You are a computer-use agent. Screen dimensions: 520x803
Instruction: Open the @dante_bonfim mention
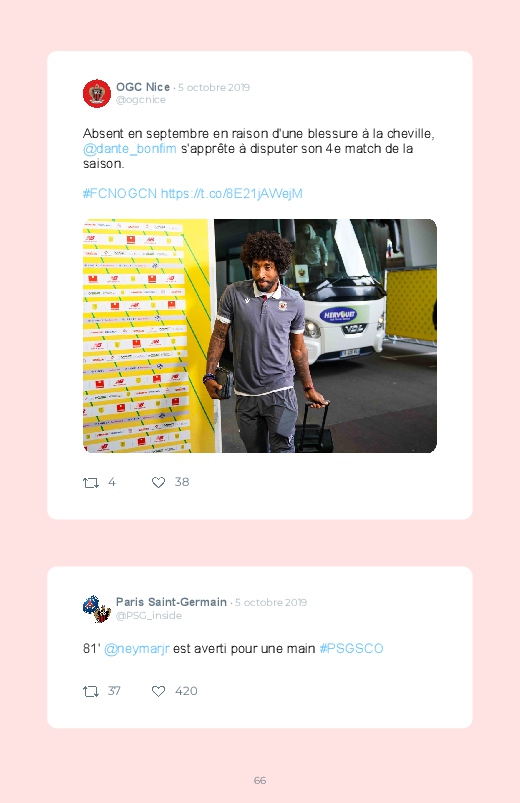(130, 149)
